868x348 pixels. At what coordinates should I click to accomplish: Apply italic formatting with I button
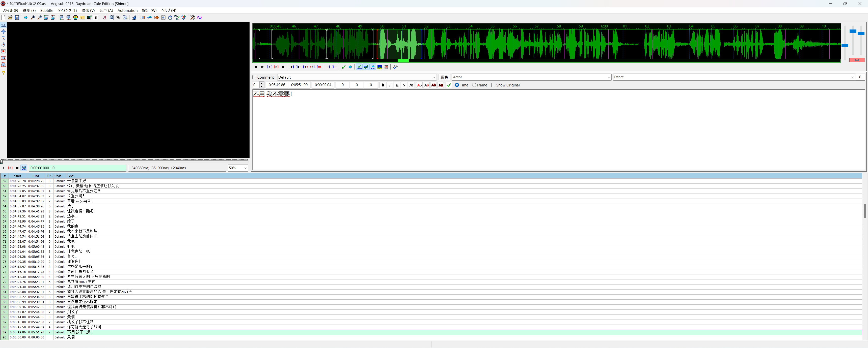click(390, 85)
